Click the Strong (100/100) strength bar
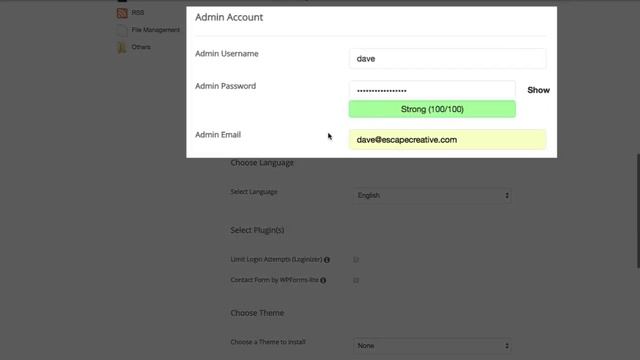Viewport: 640px width, 360px height. 432,109
